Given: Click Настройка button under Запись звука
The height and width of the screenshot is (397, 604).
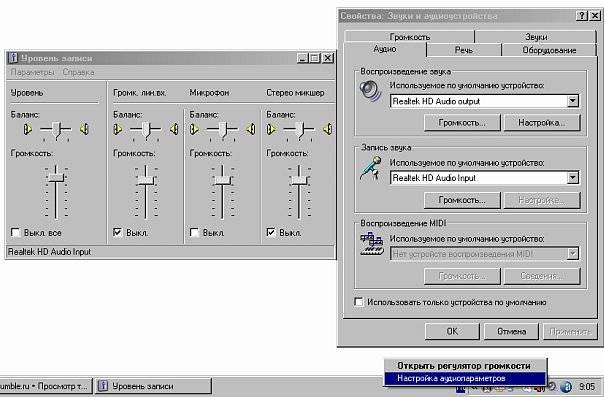Looking at the screenshot, I should 542,200.
